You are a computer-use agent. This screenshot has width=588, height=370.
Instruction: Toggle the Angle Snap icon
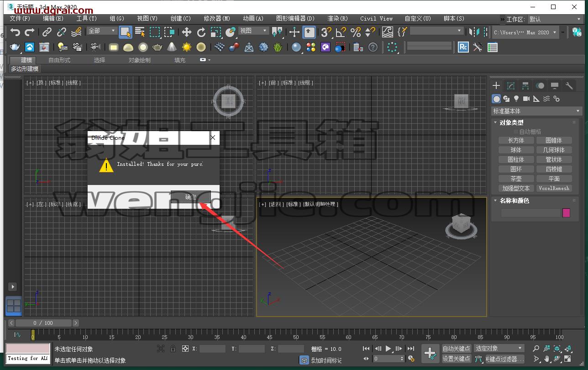click(x=341, y=32)
